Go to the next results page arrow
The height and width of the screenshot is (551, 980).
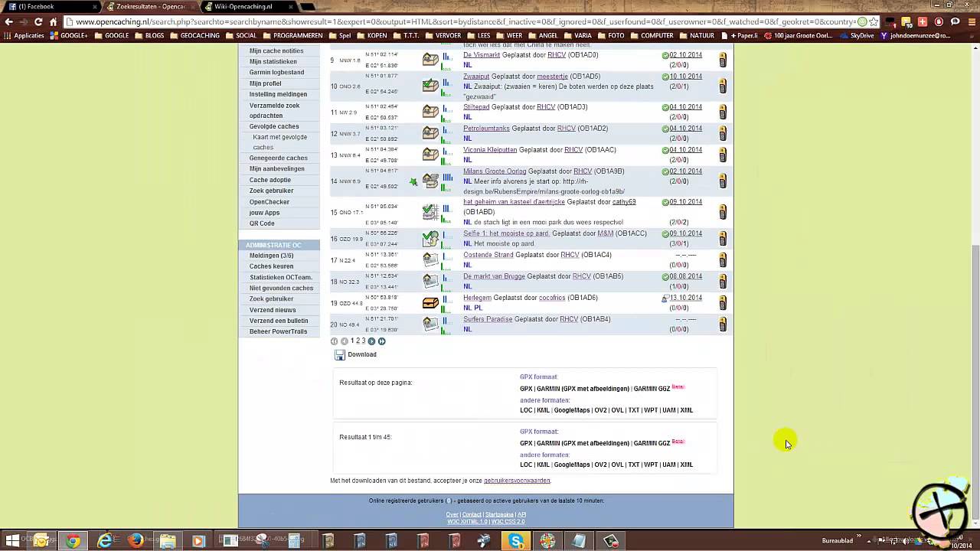pos(371,341)
